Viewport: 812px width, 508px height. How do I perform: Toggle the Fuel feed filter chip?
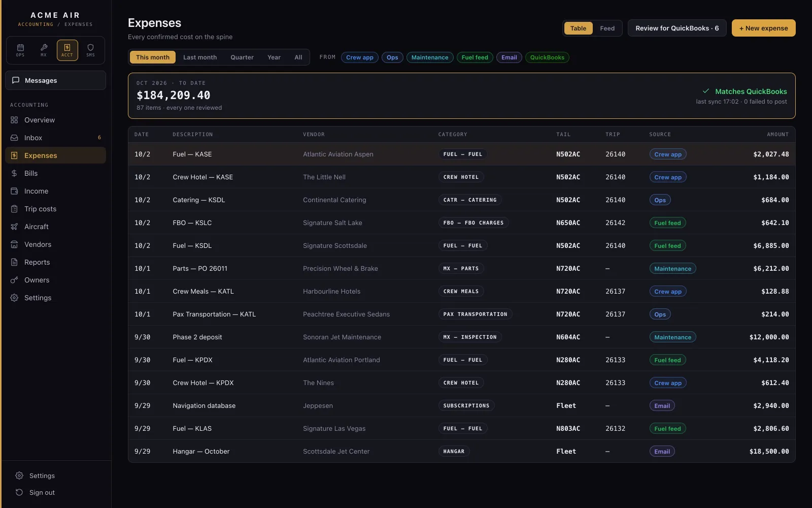(475, 57)
